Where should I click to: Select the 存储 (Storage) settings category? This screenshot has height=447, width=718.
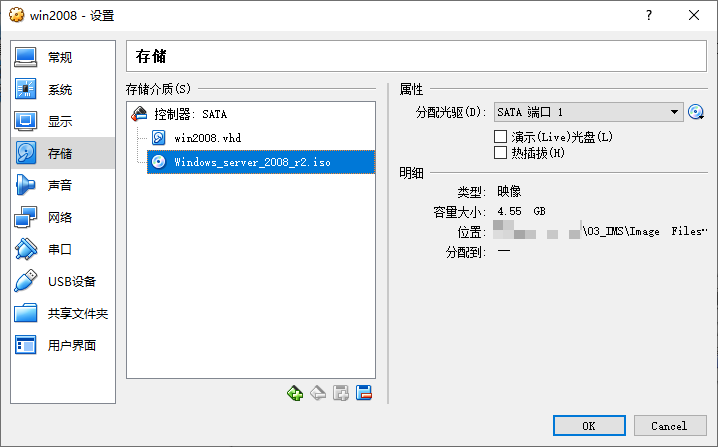pyautogui.click(x=63, y=153)
